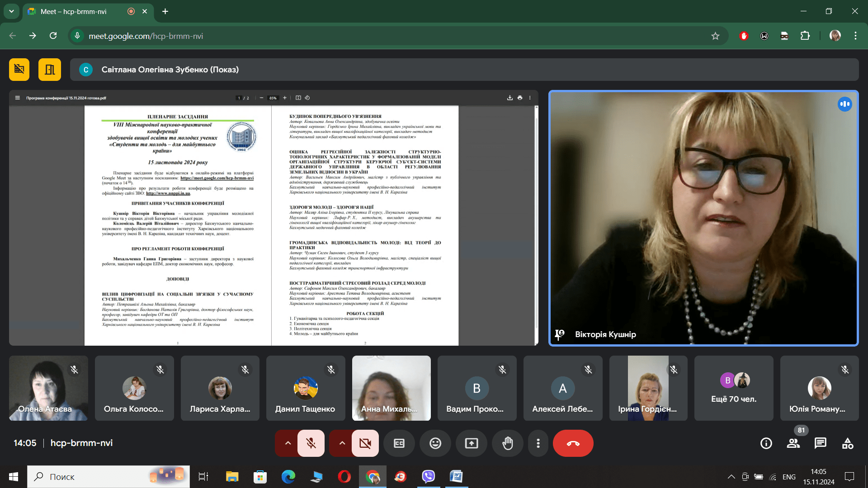868x488 pixels.
Task: Click the raise hand icon
Action: pos(508,443)
